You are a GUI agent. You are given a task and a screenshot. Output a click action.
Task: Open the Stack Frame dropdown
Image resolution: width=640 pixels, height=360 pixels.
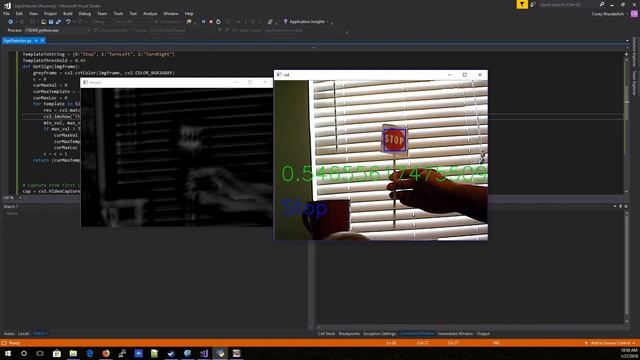pyautogui.click(x=305, y=30)
